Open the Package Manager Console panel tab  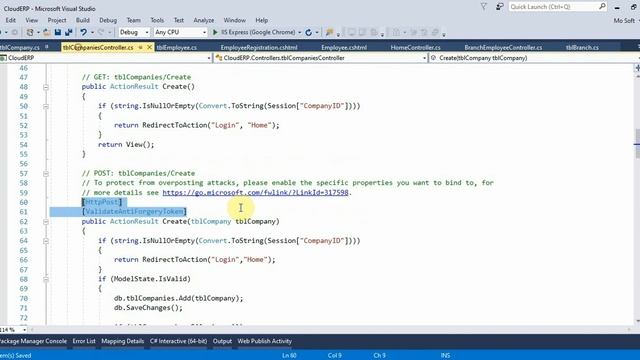pyautogui.click(x=33, y=341)
